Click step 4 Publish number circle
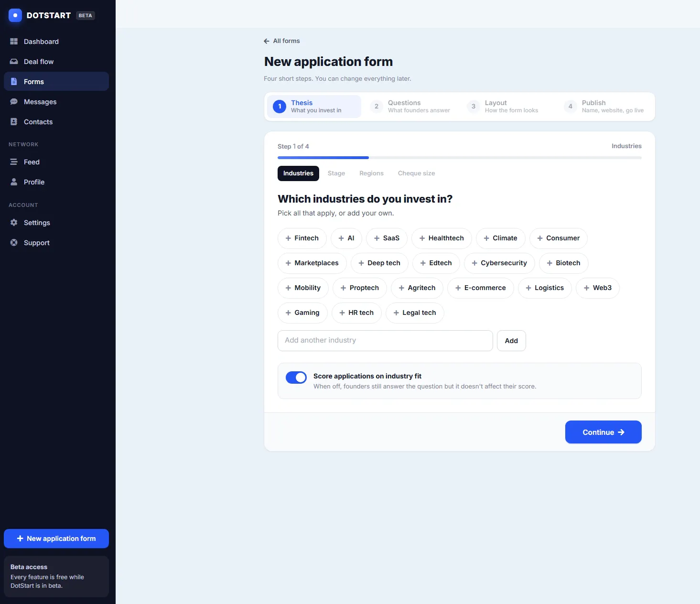This screenshot has height=604, width=700. [571, 107]
